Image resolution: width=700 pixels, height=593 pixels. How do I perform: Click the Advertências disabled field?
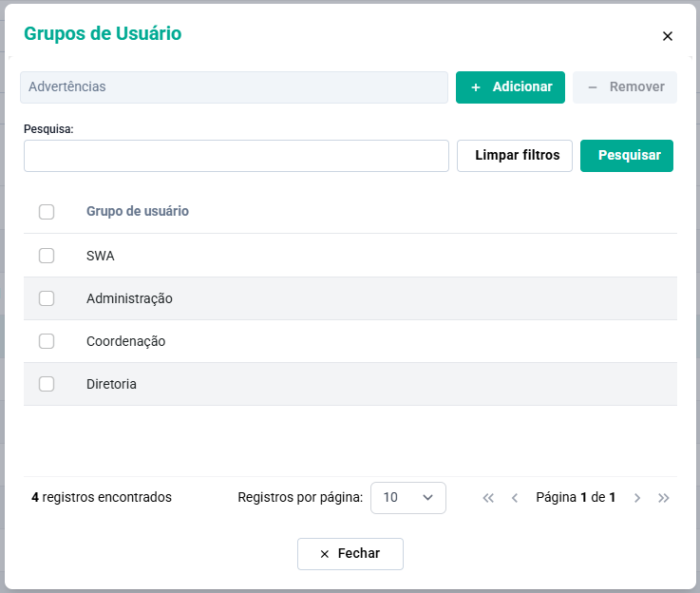234,87
